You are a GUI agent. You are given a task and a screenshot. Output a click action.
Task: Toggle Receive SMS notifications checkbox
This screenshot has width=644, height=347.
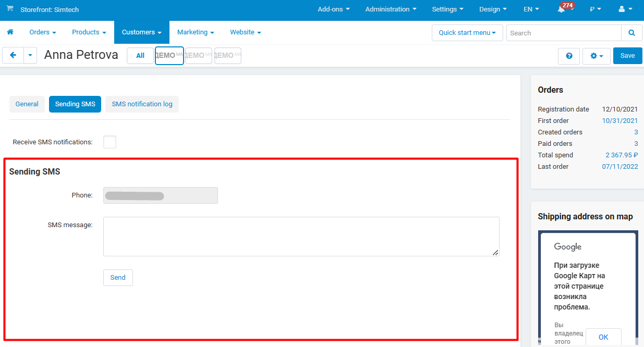coord(110,142)
